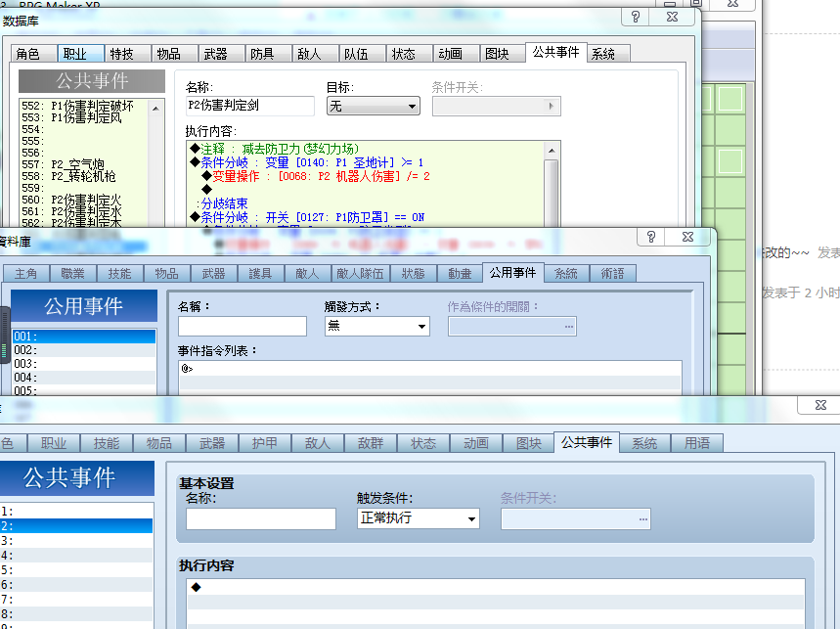
Task: Switch to 特技 tab in 数据库 window
Action: tap(127, 54)
